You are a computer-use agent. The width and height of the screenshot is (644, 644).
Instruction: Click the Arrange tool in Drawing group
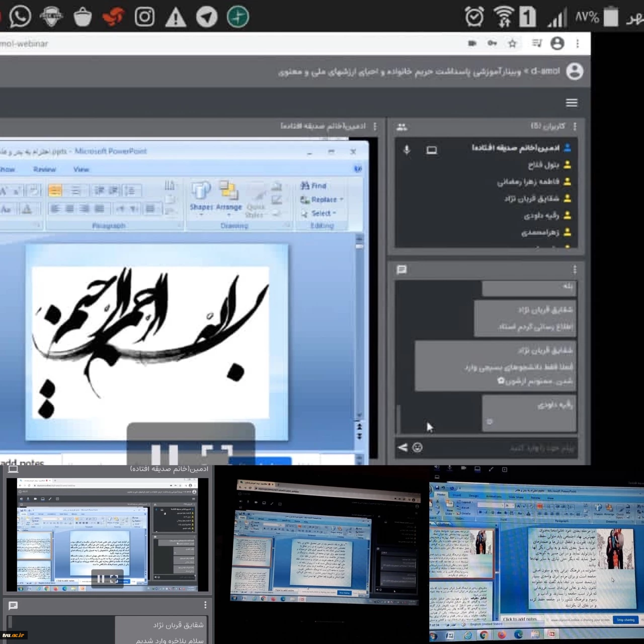tap(229, 196)
